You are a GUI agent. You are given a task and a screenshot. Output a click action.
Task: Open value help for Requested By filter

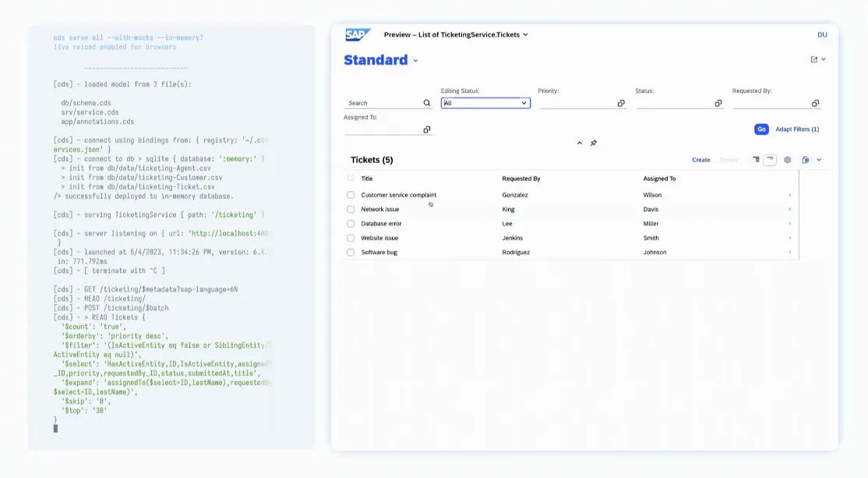815,103
